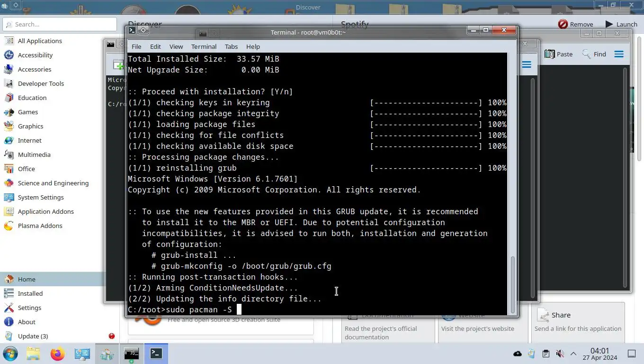Screen dimensions: 644x364
Task: Launch Firefox from the taskbar
Action: [x=58, y=354]
